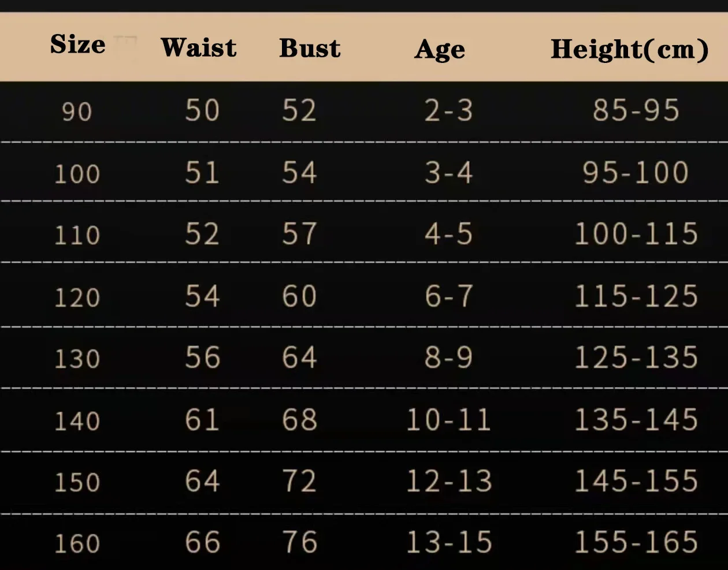Click the Waist column header
Viewport: 728px width, 570px height.
[x=199, y=47]
